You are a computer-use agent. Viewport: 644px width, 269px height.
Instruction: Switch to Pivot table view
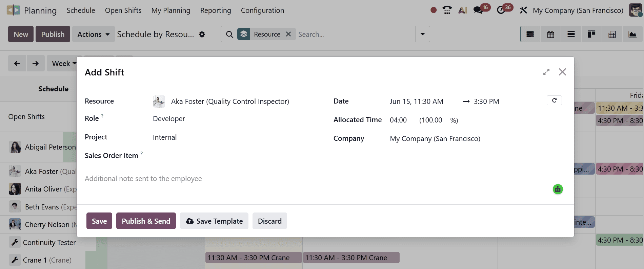pos(612,34)
